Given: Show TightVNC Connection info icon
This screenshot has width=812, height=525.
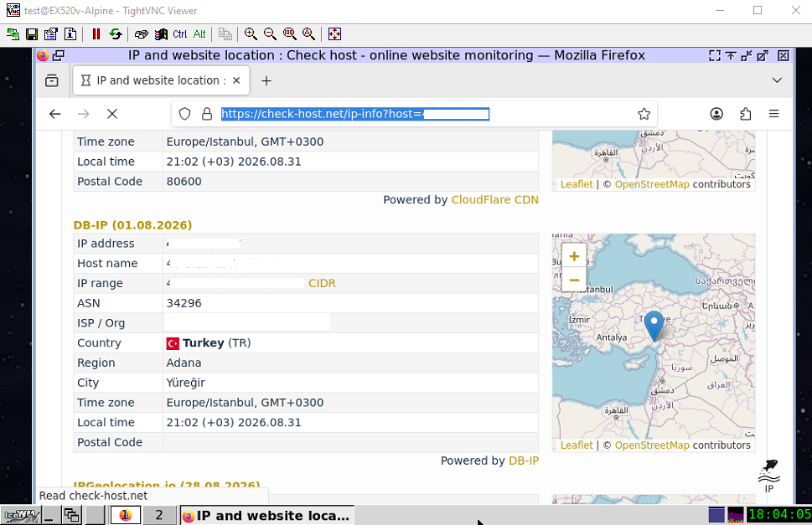Looking at the screenshot, I should 70,34.
